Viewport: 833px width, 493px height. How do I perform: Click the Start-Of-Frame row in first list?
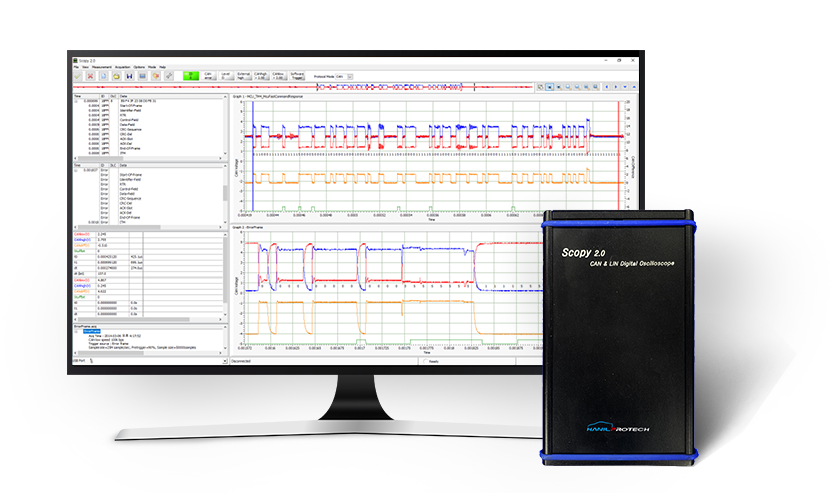tap(148, 106)
